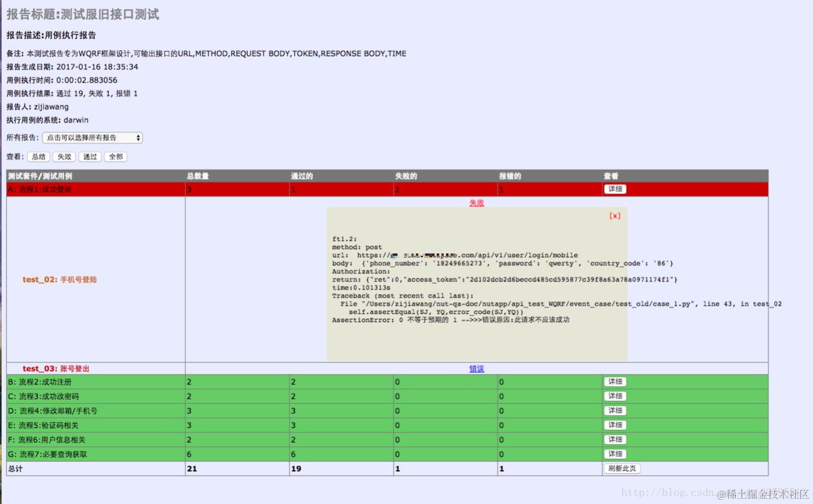Click the B: 流程2:成功注册 suite name
Image resolution: width=813 pixels, height=504 pixels.
tap(40, 382)
